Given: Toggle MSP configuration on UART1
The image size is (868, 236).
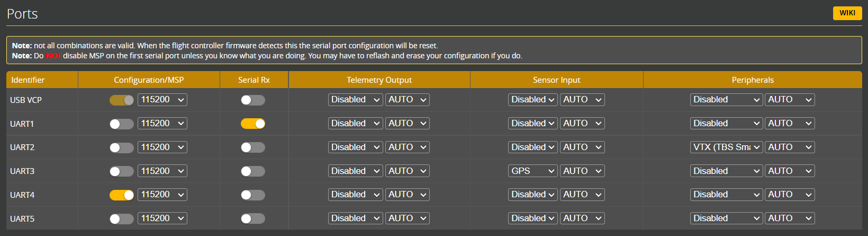Looking at the screenshot, I should (121, 124).
